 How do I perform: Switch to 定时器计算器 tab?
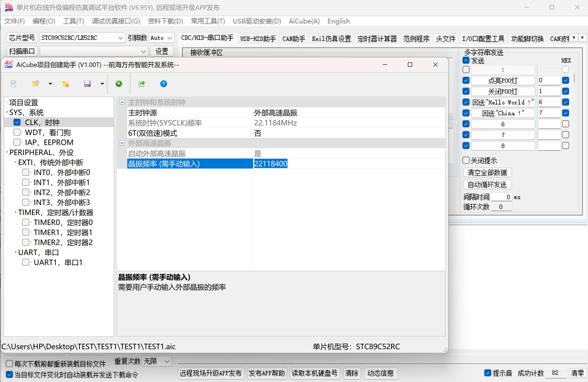pos(377,39)
